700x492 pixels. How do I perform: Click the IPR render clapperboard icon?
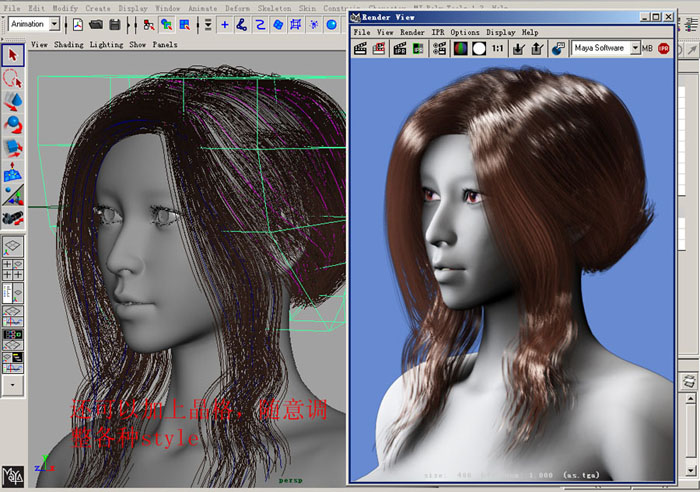tap(400, 48)
